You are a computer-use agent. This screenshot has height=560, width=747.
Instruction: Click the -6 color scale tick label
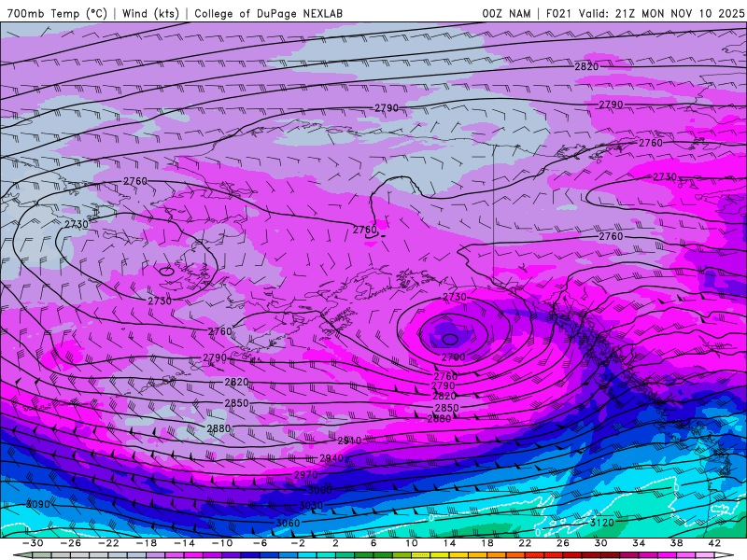[x=261, y=543]
